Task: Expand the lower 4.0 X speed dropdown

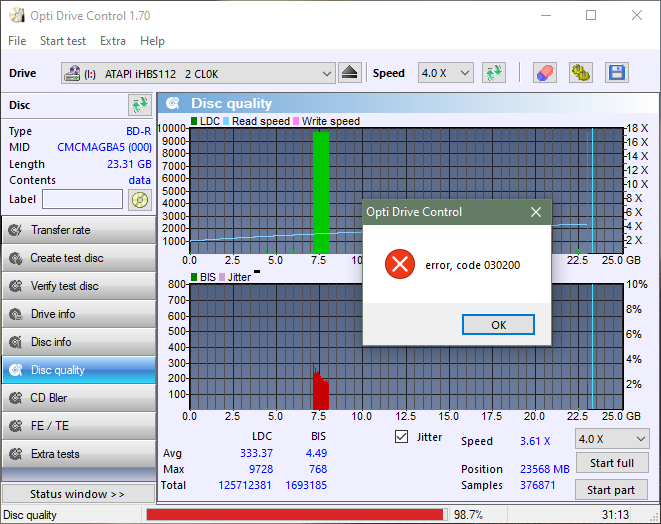Action: pos(641,439)
